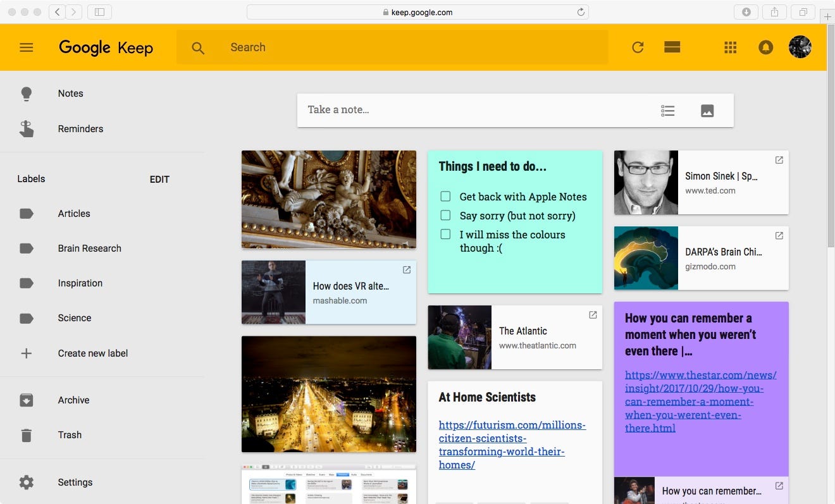This screenshot has height=504, width=835.
Task: Open mashable.com link in new tab icon
Action: pyautogui.click(x=407, y=270)
